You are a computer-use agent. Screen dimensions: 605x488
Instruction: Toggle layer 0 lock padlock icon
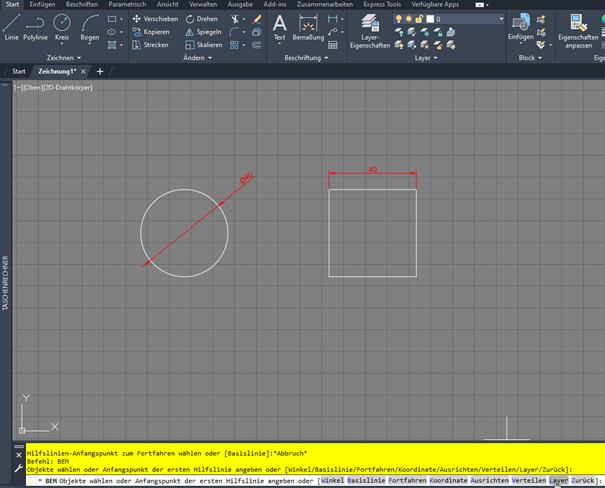(x=419, y=19)
